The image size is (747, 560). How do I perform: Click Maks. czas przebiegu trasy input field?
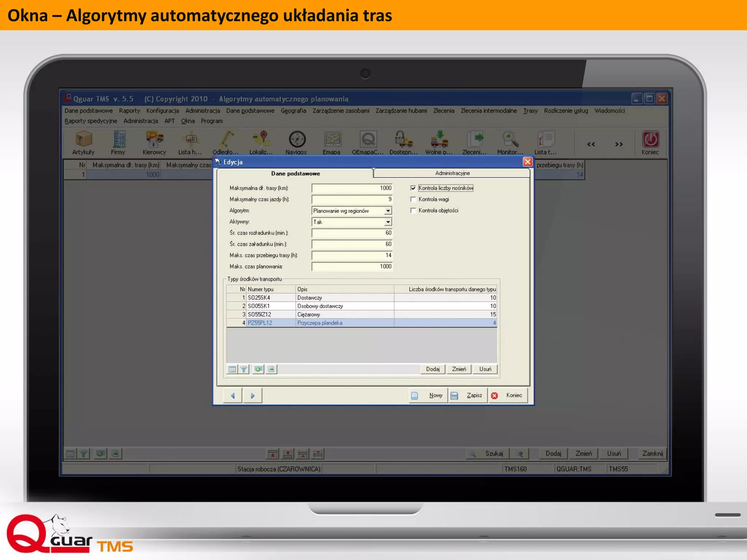coord(352,256)
